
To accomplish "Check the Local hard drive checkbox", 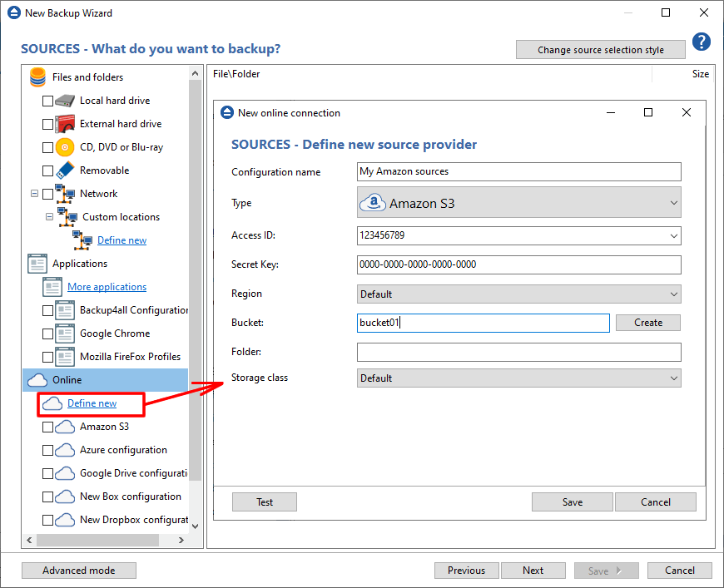I will pos(47,101).
